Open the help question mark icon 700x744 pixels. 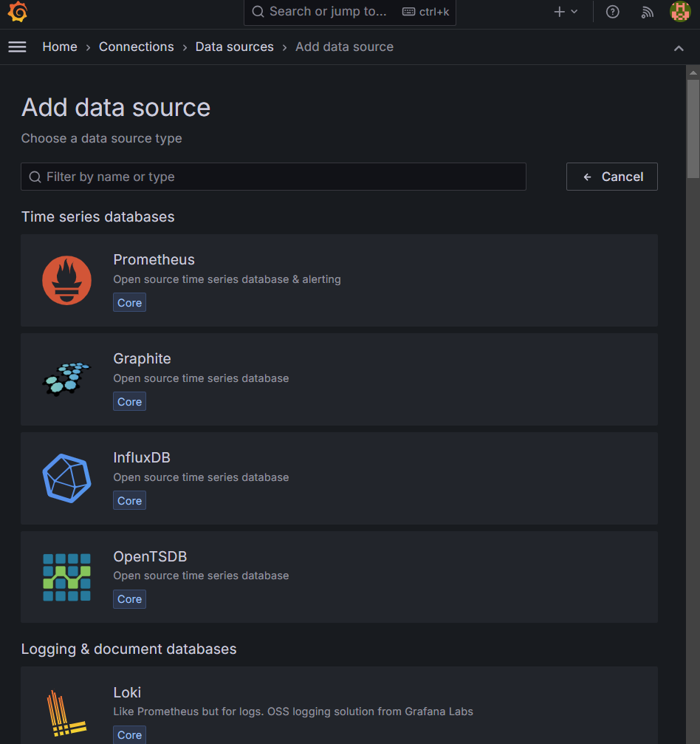coord(612,12)
